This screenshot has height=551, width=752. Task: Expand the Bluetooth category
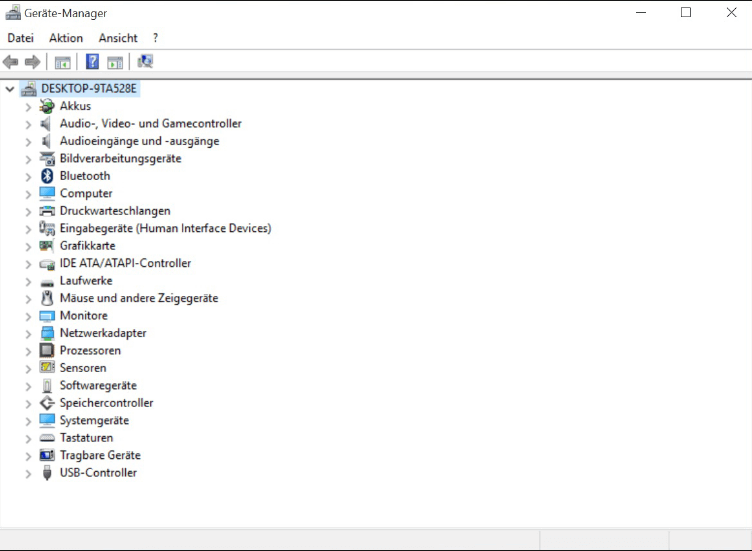pyautogui.click(x=28, y=177)
